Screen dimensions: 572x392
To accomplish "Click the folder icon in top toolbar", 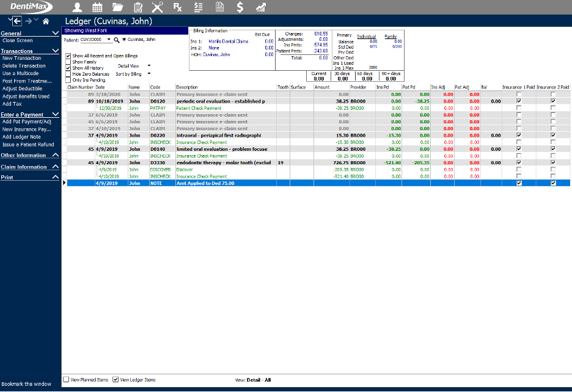I will click(117, 7).
